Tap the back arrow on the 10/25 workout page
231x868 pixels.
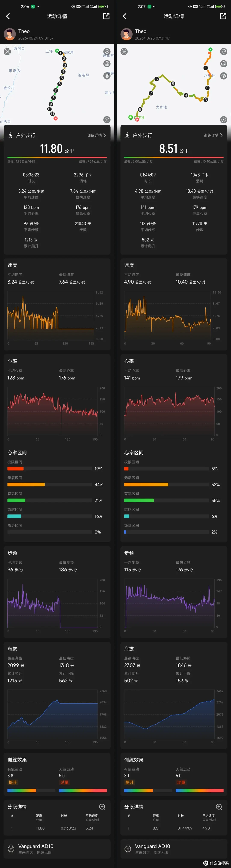pos(125,16)
